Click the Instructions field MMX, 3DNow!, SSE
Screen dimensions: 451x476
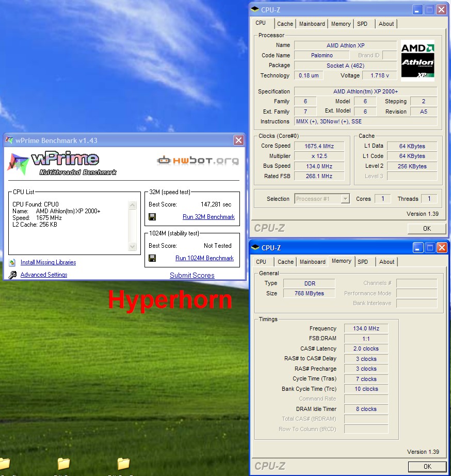pos(365,121)
